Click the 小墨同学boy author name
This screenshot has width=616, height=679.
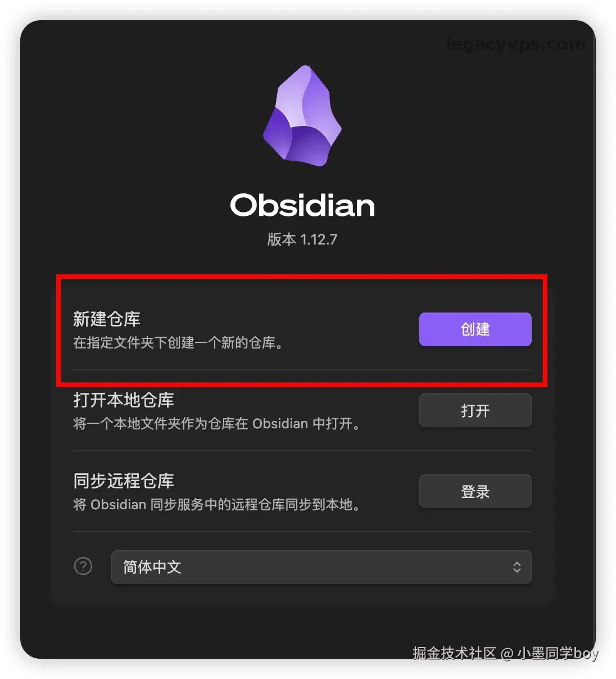(558, 653)
